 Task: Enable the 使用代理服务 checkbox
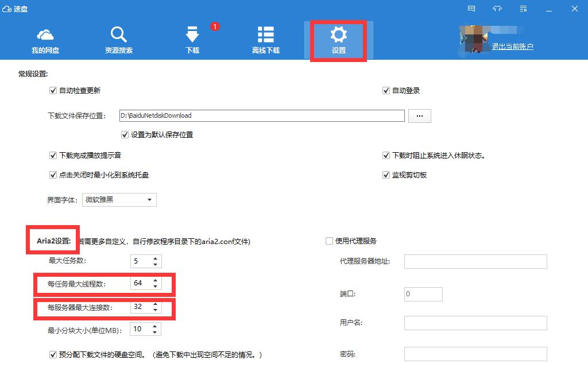click(x=329, y=241)
